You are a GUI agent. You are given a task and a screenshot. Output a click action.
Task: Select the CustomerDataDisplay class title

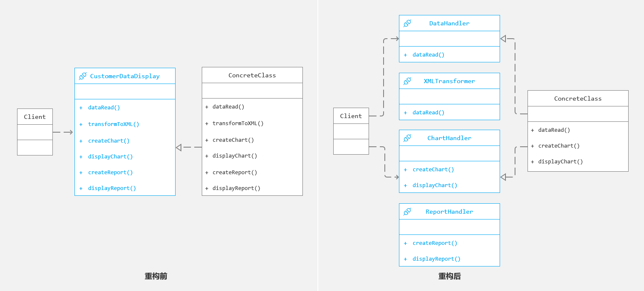[125, 76]
